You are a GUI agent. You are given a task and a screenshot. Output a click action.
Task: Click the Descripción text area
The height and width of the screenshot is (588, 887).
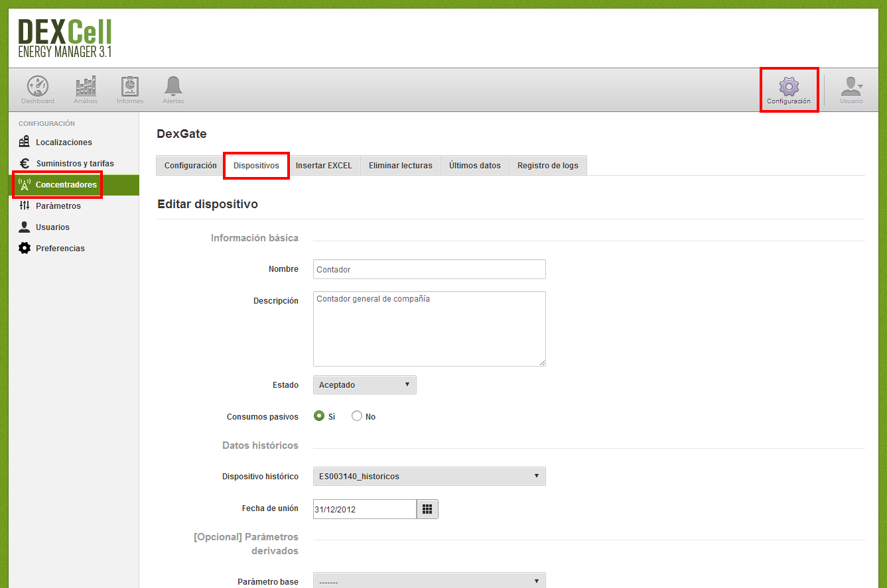point(429,329)
